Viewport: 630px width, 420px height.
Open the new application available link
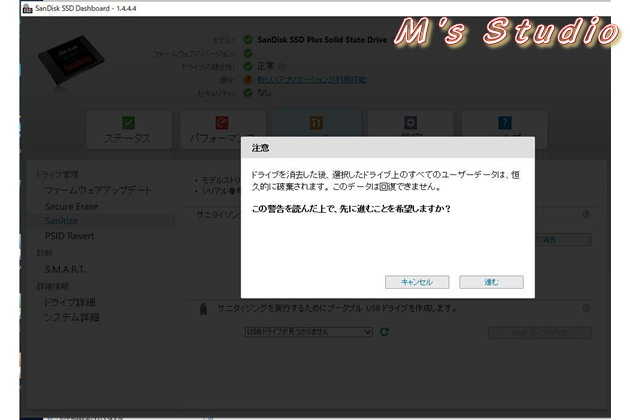(x=311, y=80)
